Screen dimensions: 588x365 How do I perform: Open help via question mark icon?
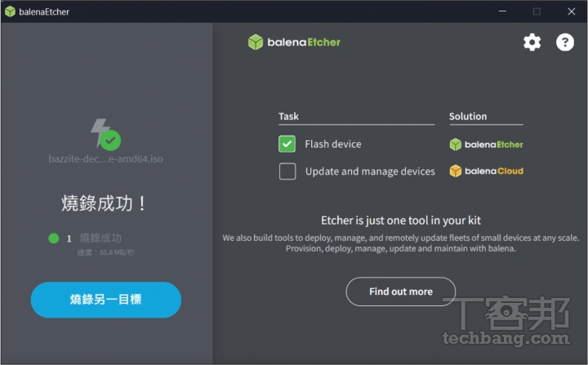(565, 42)
